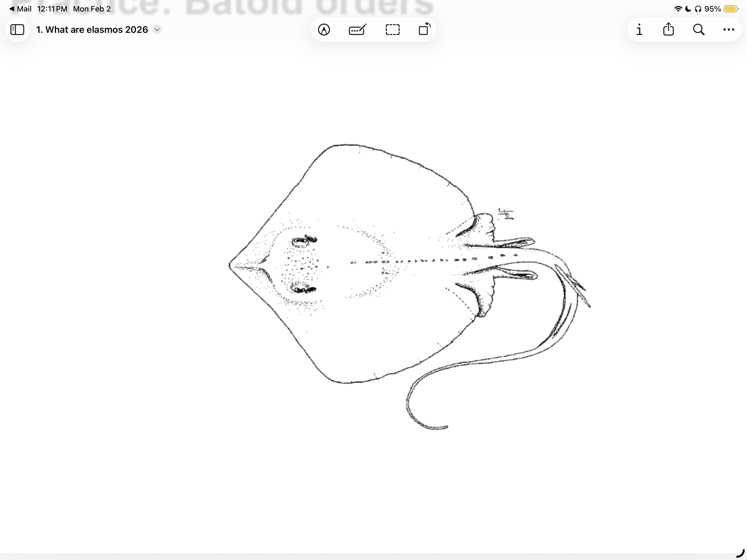Open the document title dropdown chevron
Image resolution: width=747 pixels, height=560 pixels.
click(157, 30)
